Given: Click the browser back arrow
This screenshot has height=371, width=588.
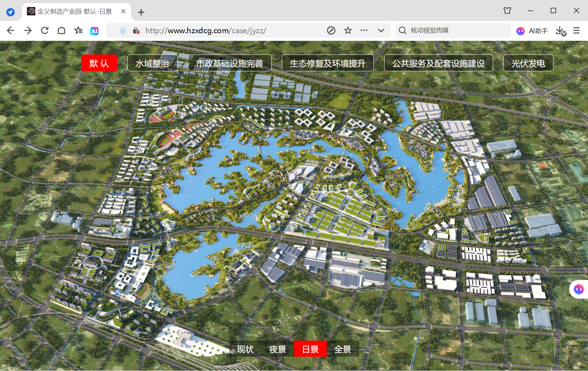Looking at the screenshot, I should [x=10, y=31].
